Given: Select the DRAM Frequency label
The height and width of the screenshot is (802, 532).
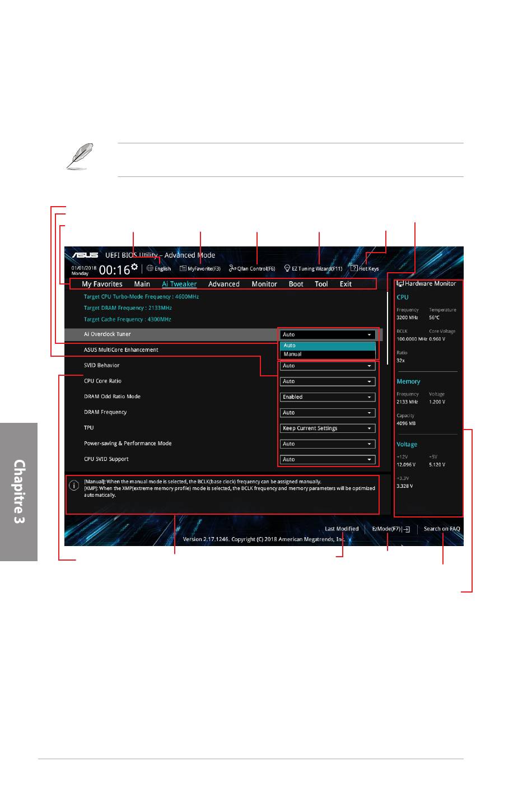Looking at the screenshot, I should click(x=105, y=412).
